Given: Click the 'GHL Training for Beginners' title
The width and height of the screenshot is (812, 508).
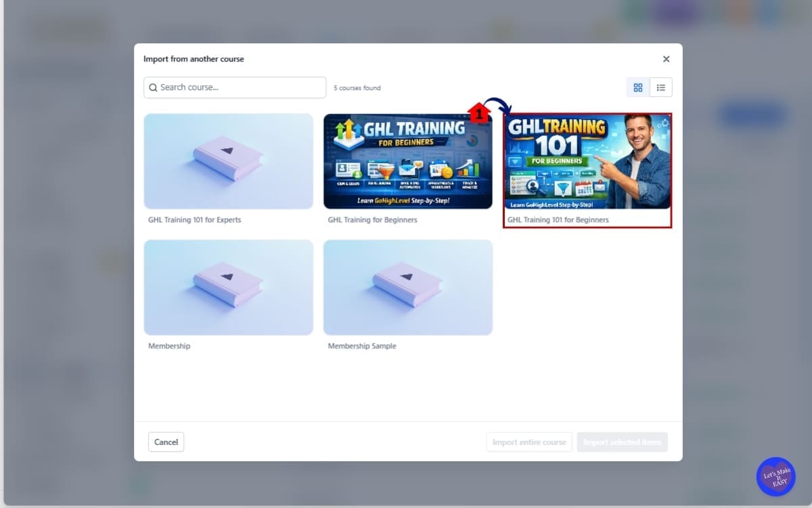Looking at the screenshot, I should click(373, 220).
